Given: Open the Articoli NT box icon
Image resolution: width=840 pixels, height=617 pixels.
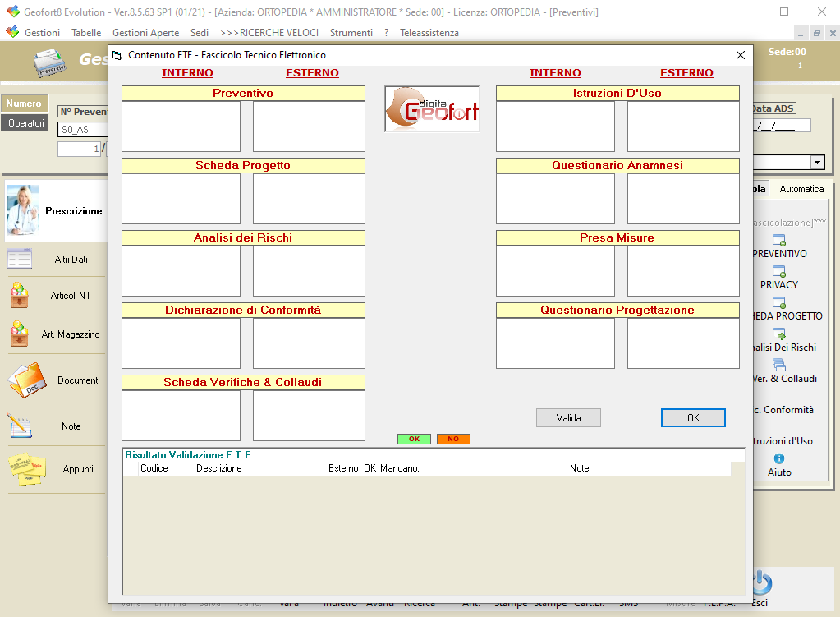Looking at the screenshot, I should (20, 295).
